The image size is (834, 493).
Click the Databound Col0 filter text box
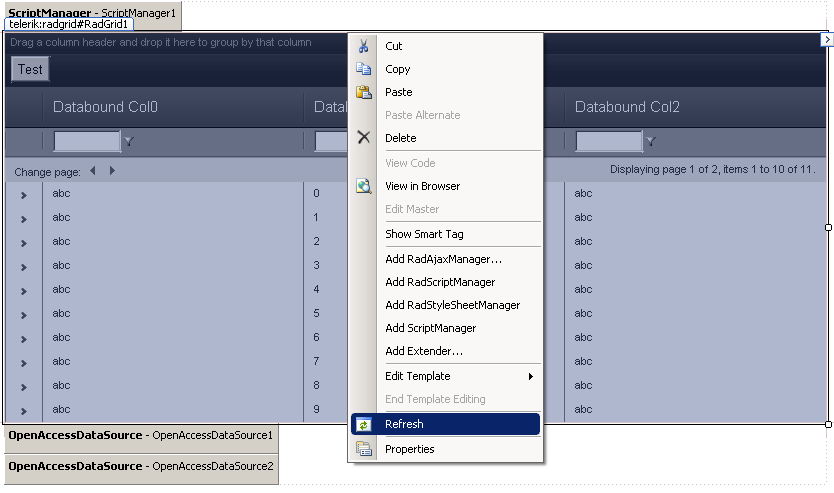pyautogui.click(x=86, y=142)
